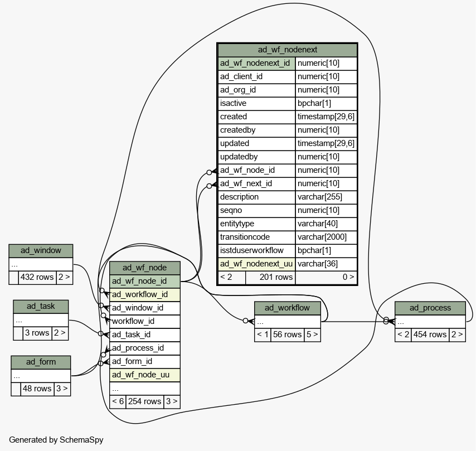Image resolution: width=476 pixels, height=451 pixels.
Task: Click the ad_process_id column in ad_wf_node
Action: pos(144,348)
